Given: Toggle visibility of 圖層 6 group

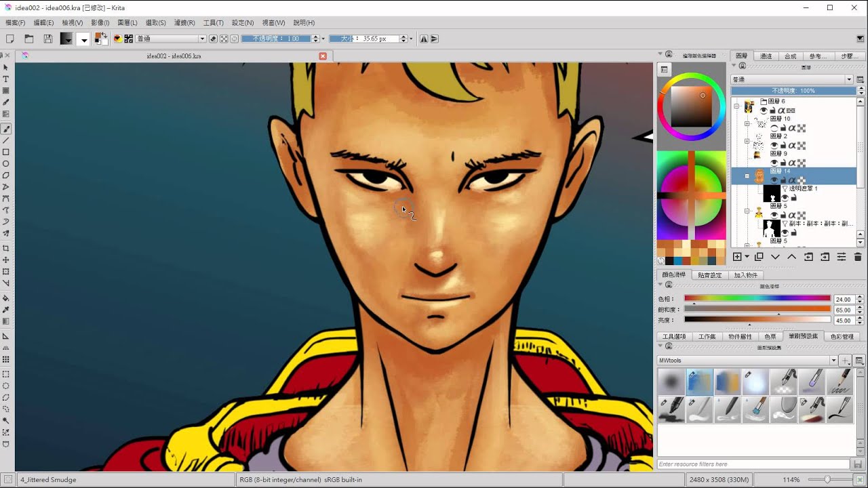Looking at the screenshot, I should (x=764, y=110).
